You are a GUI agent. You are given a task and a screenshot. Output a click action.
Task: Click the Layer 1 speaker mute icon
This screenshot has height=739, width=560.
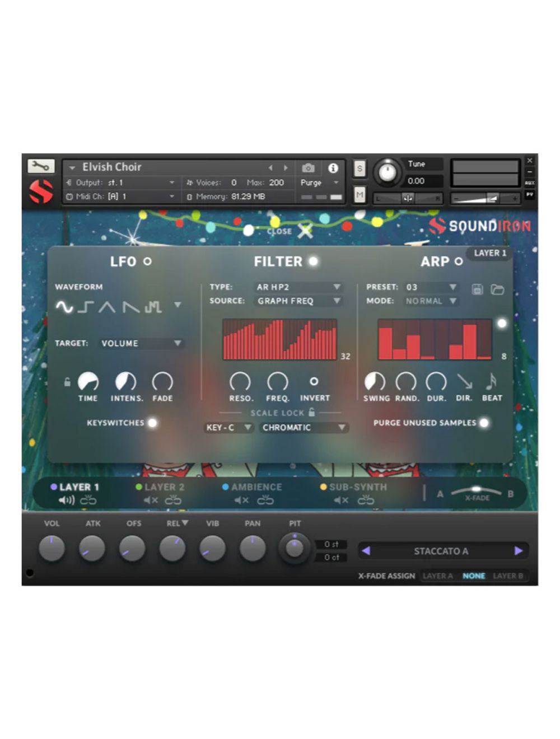click(x=66, y=500)
